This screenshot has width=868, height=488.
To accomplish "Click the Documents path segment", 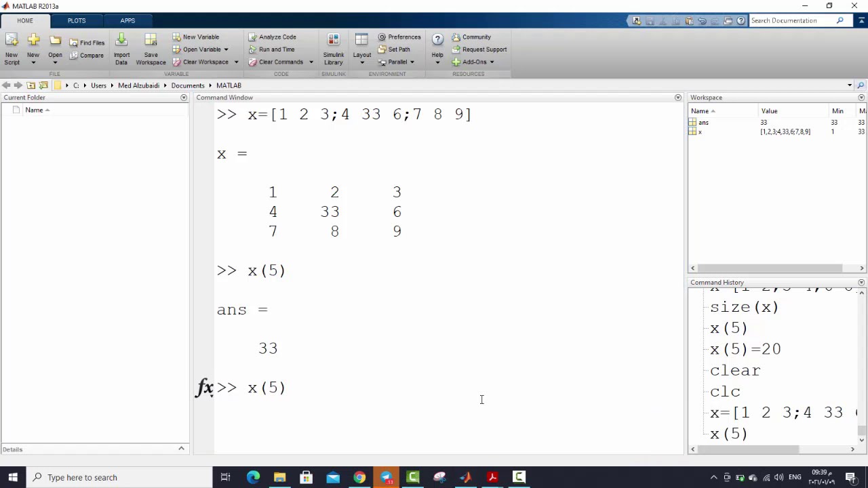I will coord(188,85).
